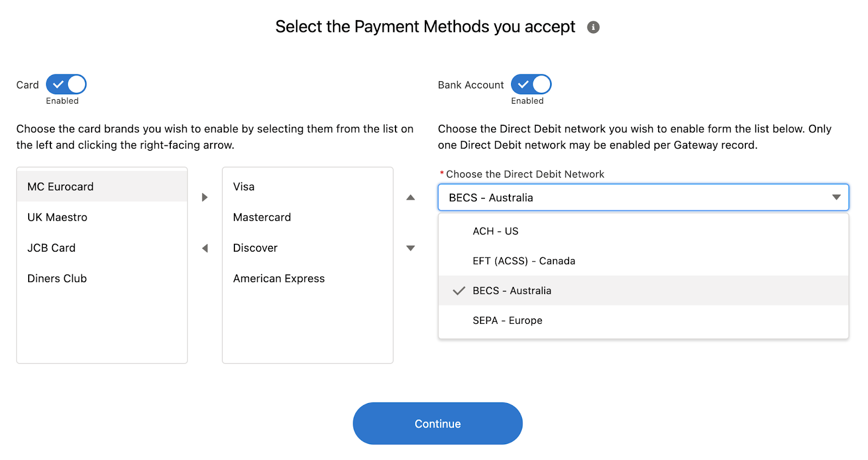Select American Express in enabled list
The width and height of the screenshot is (868, 460).
279,279
